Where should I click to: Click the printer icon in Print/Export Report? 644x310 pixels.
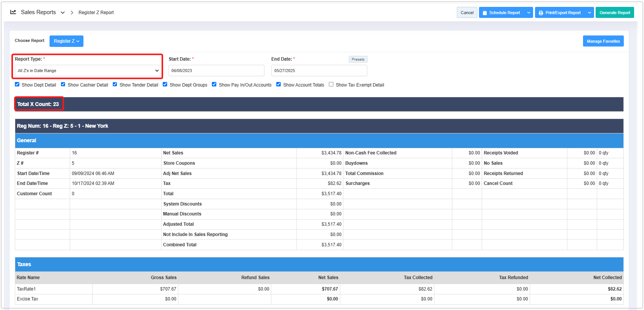541,13
